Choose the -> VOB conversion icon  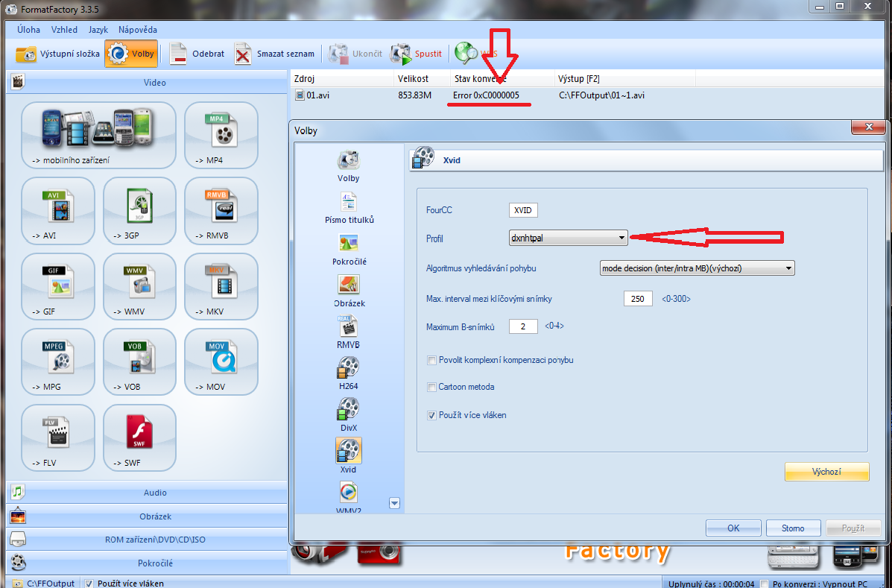(139, 361)
